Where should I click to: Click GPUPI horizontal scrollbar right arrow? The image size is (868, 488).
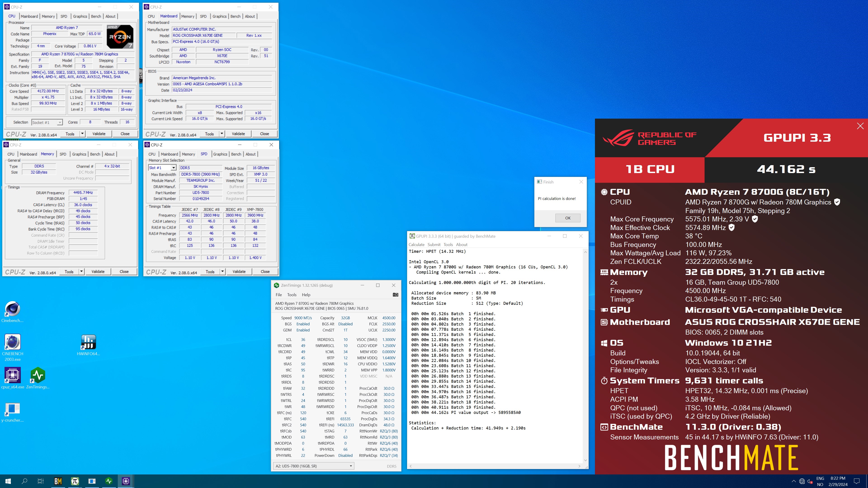point(579,466)
